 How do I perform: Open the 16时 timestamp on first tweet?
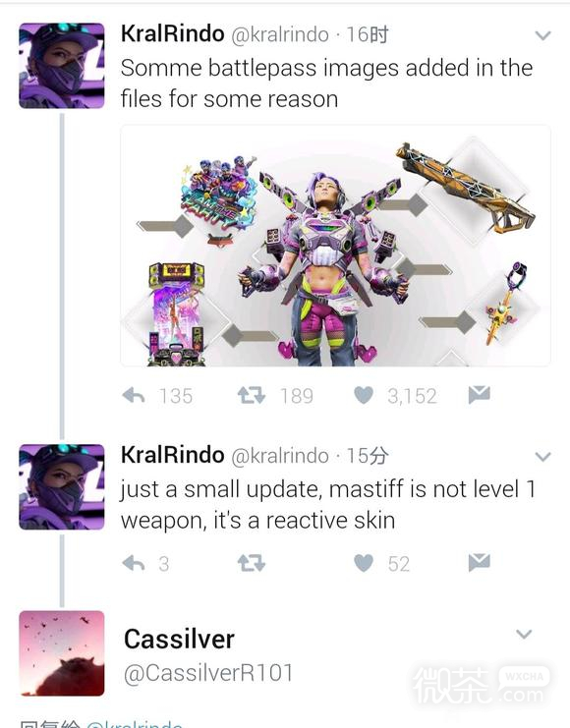pyautogui.click(x=368, y=34)
